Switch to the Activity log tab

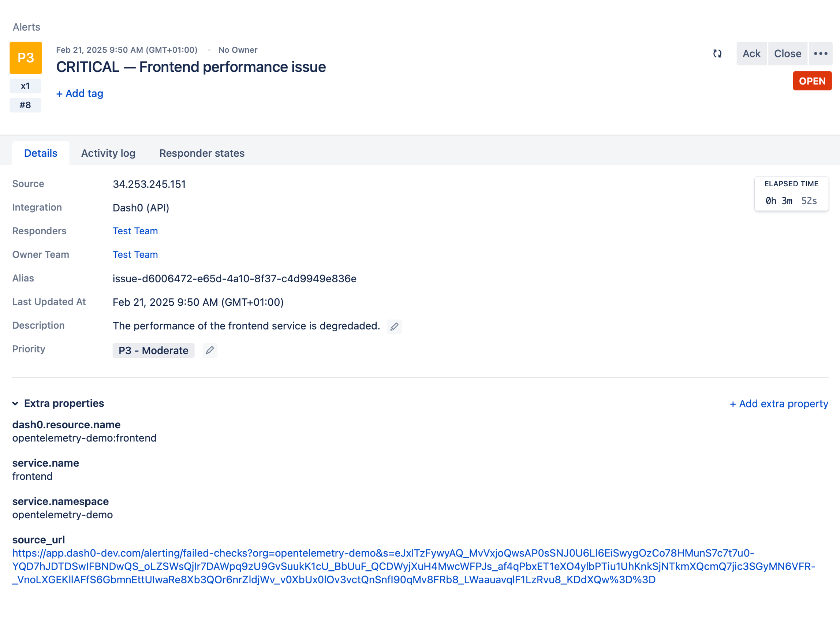point(108,153)
